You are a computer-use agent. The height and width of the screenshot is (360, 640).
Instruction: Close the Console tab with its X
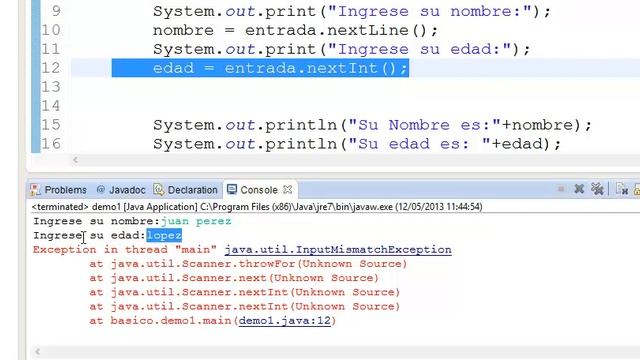pyautogui.click(x=288, y=189)
